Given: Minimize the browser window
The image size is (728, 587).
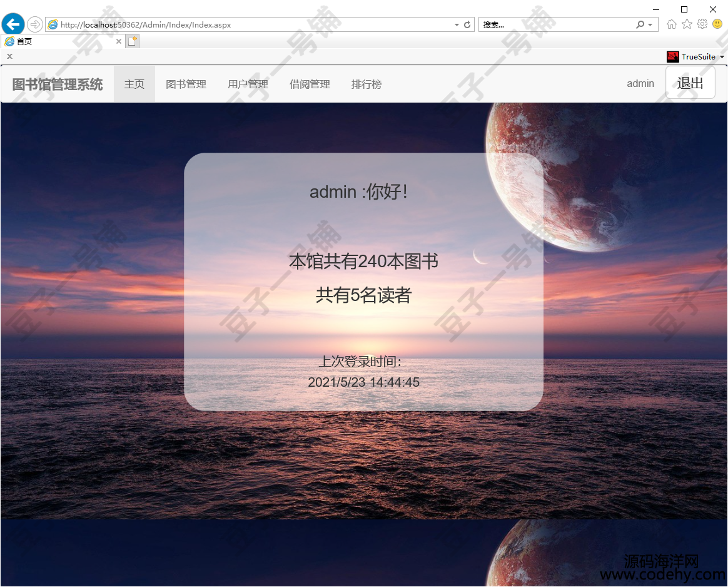Looking at the screenshot, I should 656,9.
